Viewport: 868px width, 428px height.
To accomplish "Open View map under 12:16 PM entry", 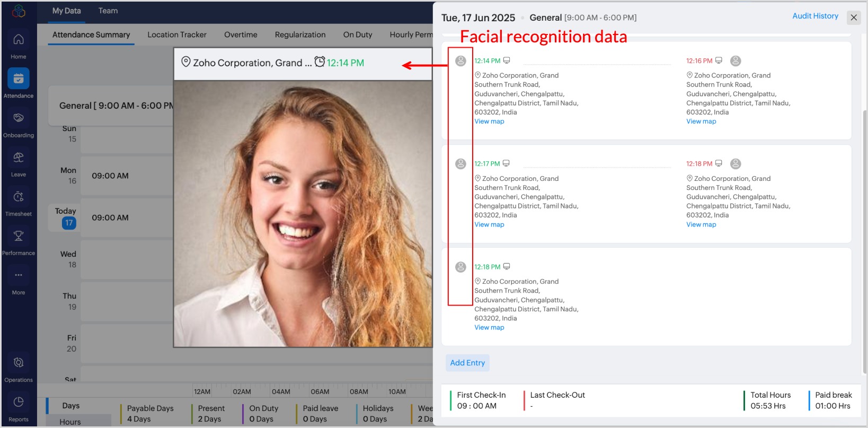I will pyautogui.click(x=701, y=121).
